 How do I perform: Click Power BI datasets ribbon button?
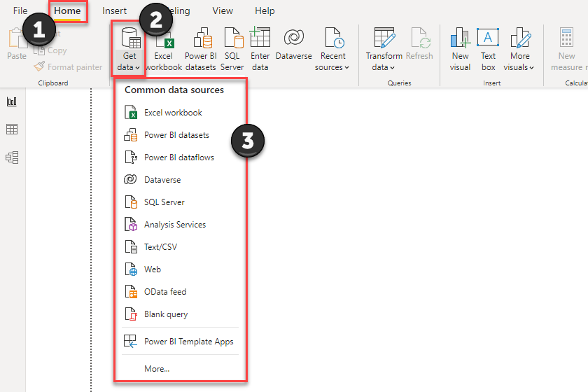[x=201, y=49]
